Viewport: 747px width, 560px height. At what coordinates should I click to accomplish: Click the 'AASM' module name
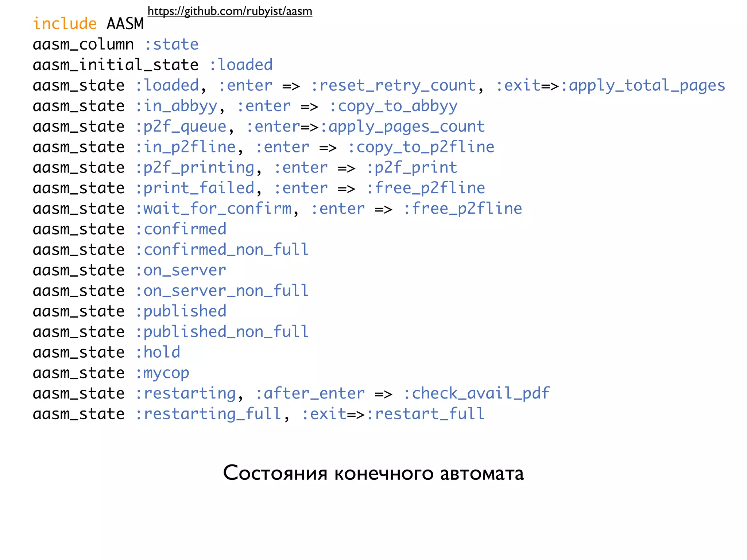(x=125, y=24)
